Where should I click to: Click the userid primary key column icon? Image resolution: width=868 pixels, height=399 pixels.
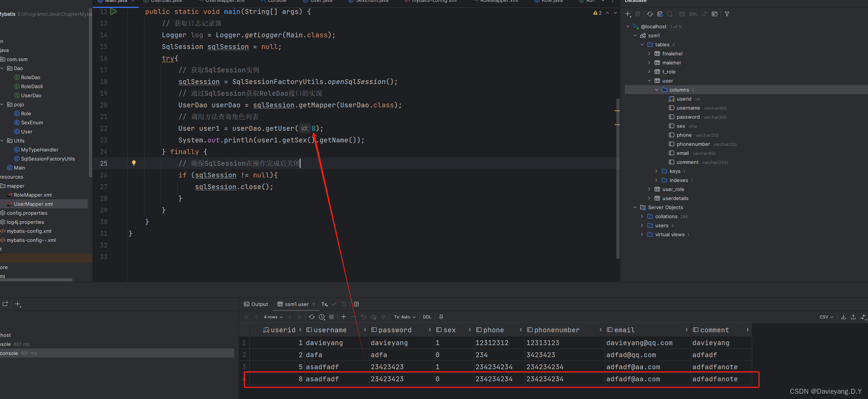tap(266, 330)
